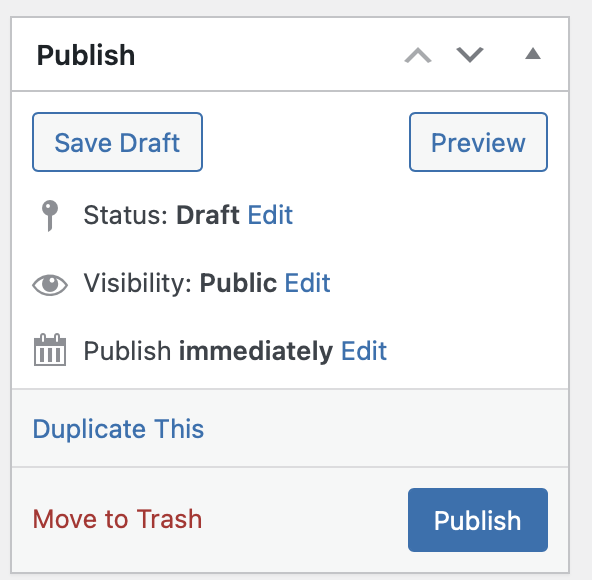Move Publish panel down with arrow

coord(470,55)
